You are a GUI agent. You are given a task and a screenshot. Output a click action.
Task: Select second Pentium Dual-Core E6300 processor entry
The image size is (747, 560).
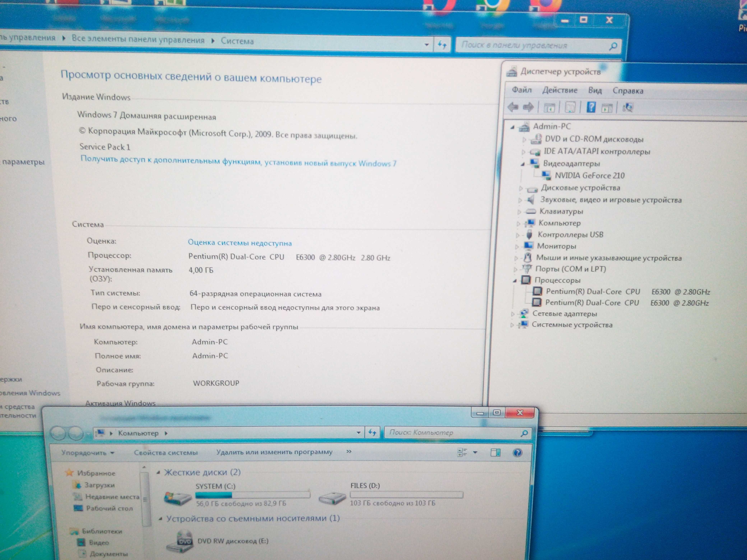[627, 303]
